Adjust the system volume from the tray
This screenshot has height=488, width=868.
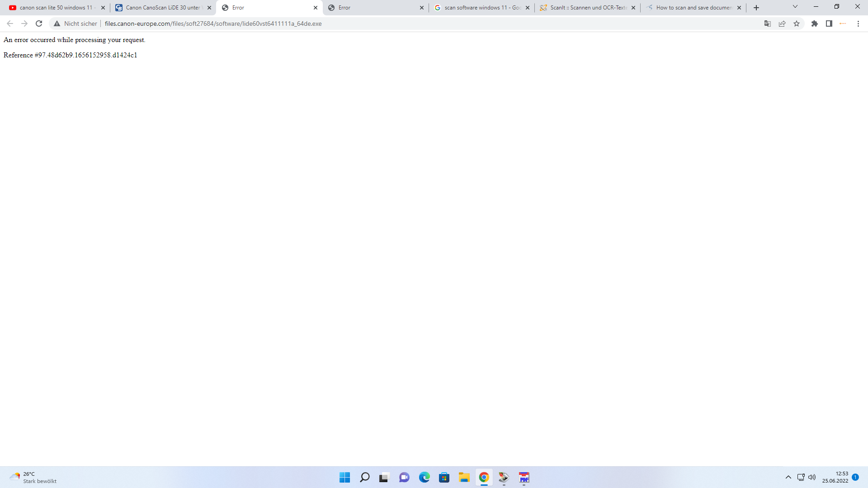click(x=812, y=477)
